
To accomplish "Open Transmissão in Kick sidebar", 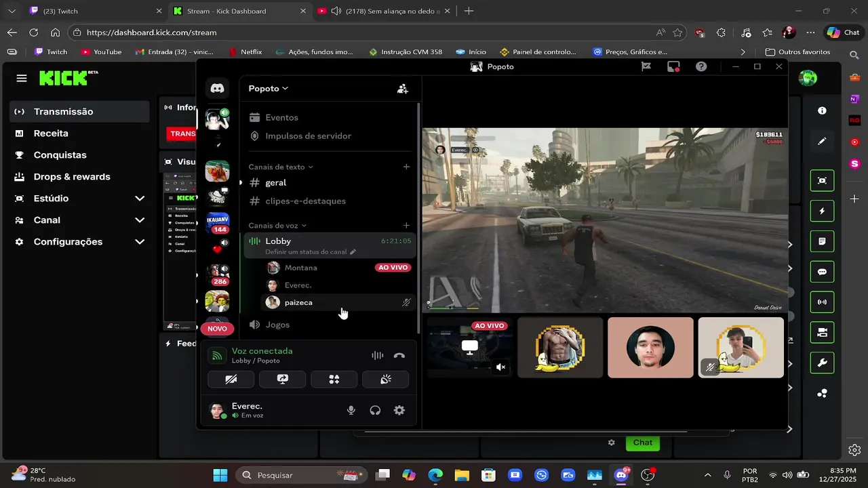I will click(79, 111).
